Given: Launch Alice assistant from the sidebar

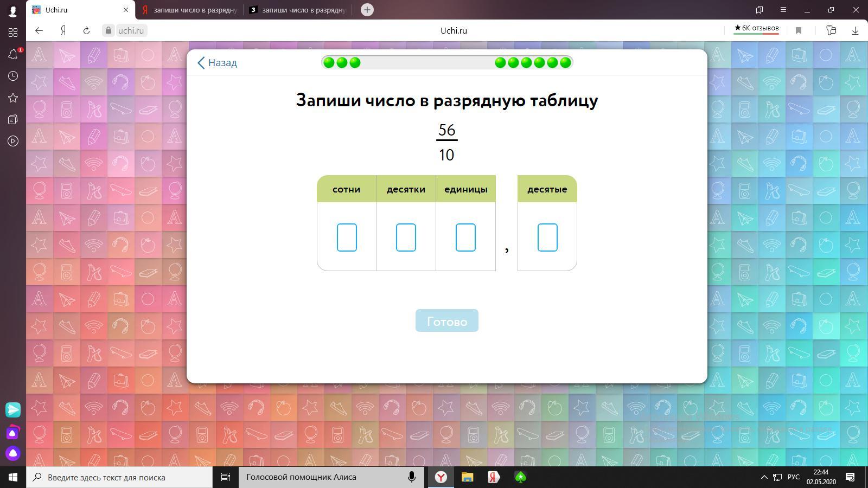Looking at the screenshot, I should 13,453.
